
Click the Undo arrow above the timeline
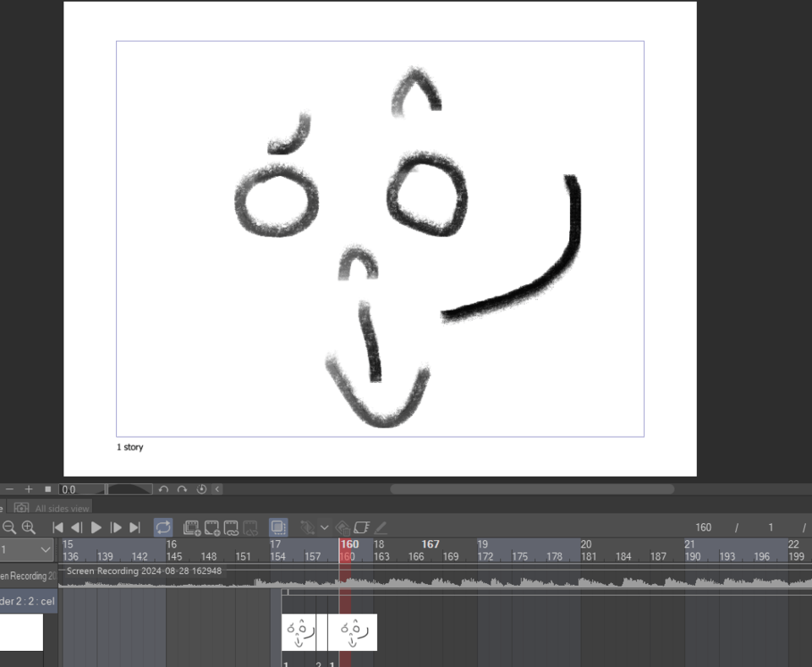pos(166,488)
